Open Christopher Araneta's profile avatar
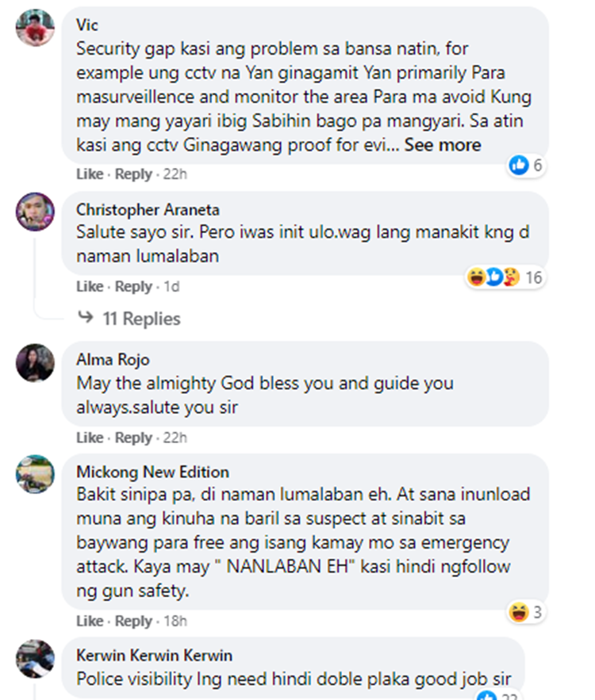 click(35, 212)
